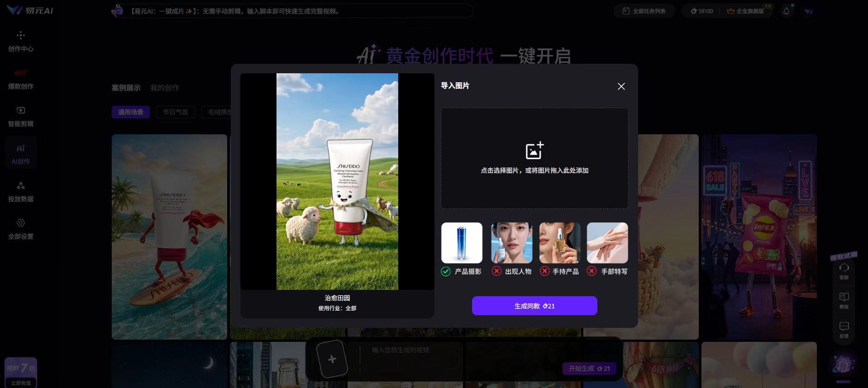
Task: Click the mascot icon in the announcement bar
Action: click(x=118, y=11)
